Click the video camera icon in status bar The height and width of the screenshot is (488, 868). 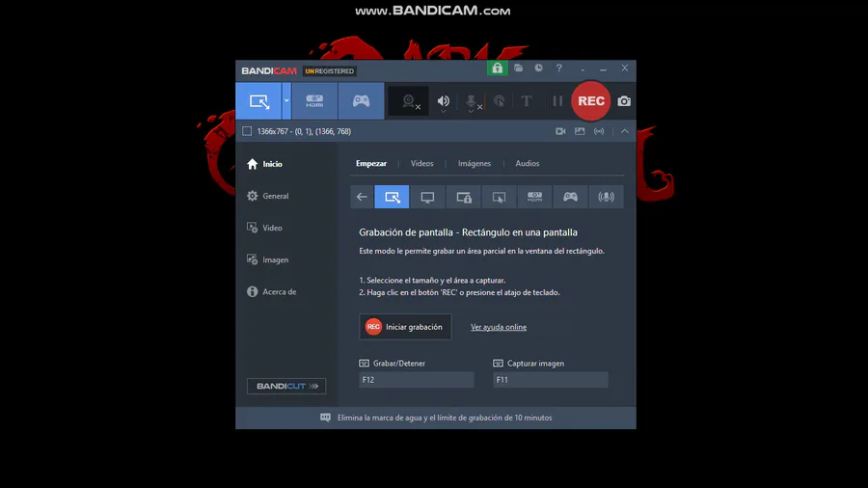560,131
